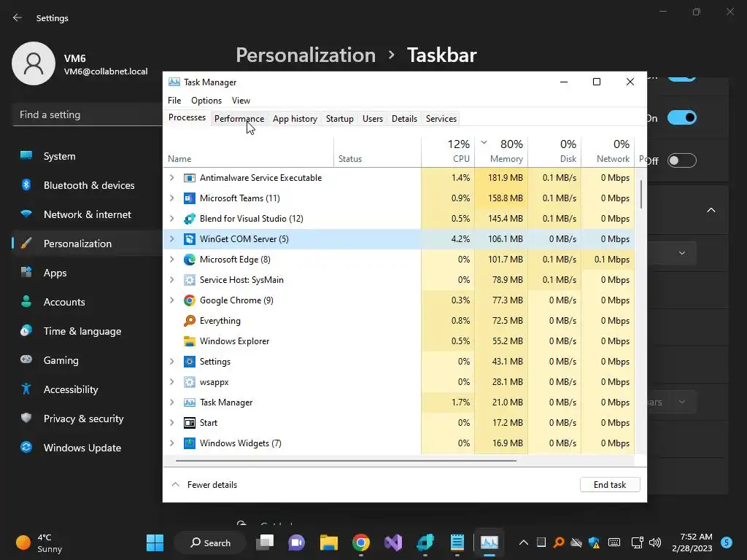Image resolution: width=747 pixels, height=560 pixels.
Task: Expand the Antimalware Service Executable row
Action: (x=172, y=178)
